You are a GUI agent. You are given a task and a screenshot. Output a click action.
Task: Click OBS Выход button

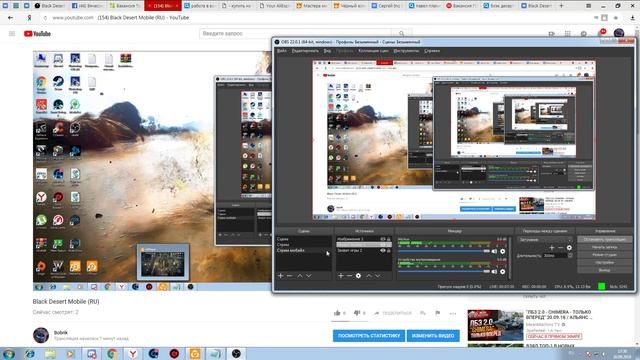605,270
